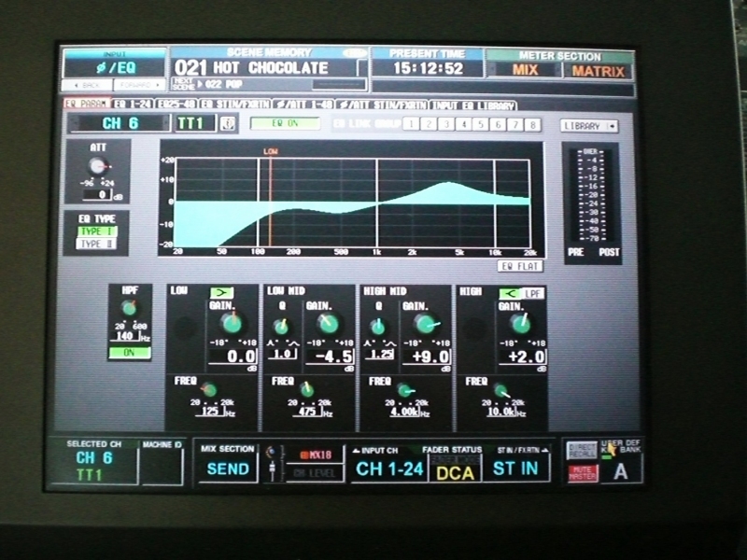Open the LIBRARY dropdown
This screenshot has height=560, width=747.
tap(589, 126)
